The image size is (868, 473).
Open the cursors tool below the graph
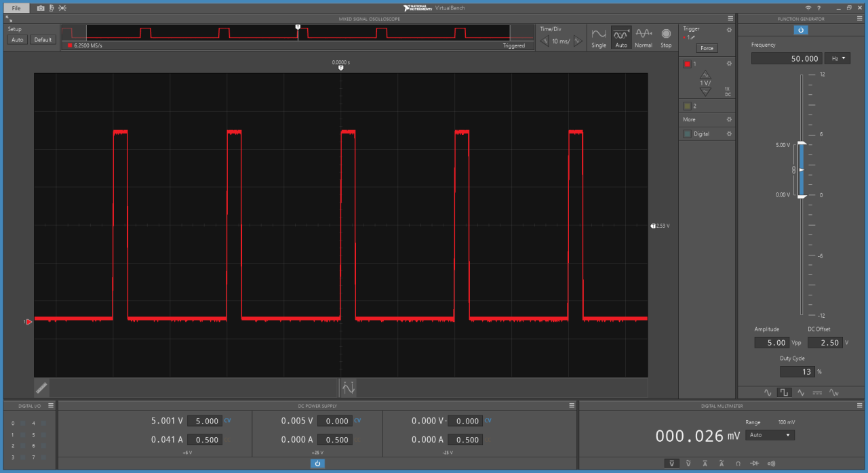349,388
